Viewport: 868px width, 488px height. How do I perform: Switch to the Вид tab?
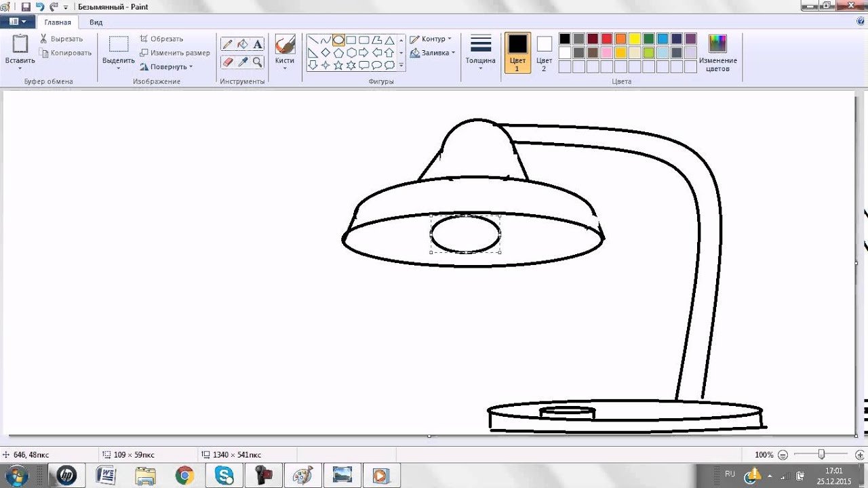pyautogui.click(x=96, y=22)
